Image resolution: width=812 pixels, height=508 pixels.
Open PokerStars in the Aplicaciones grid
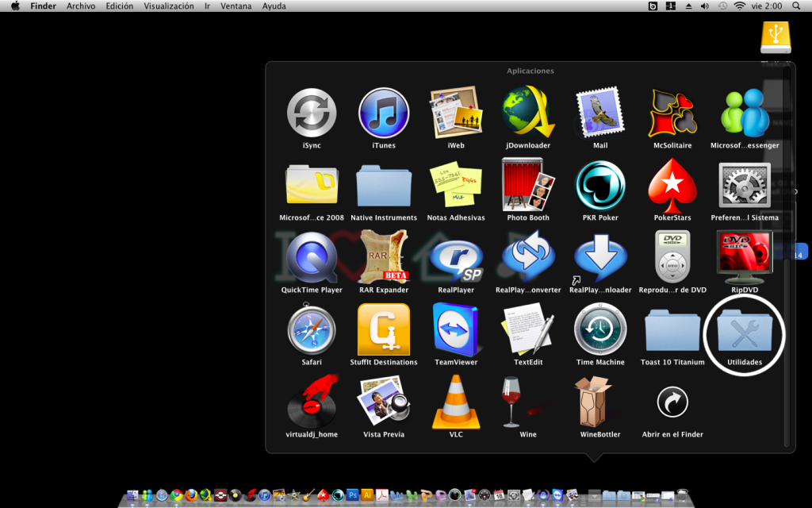672,185
